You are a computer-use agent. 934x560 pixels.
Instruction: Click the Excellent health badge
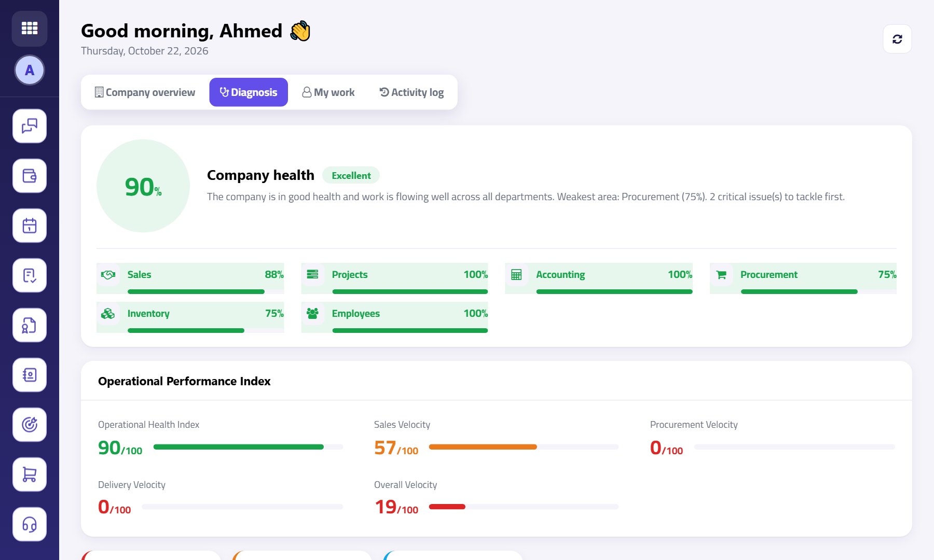pos(351,175)
